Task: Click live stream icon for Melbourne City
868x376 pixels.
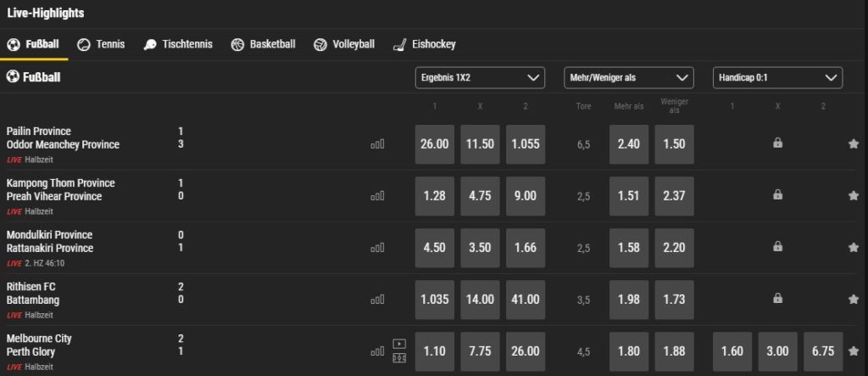Action: coord(399,344)
